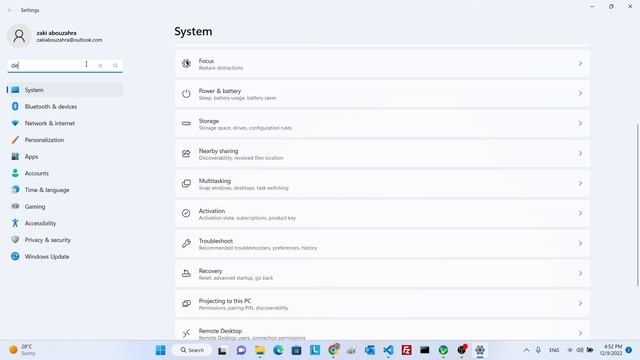
Task: Select System in sidebar
Action: (65, 90)
